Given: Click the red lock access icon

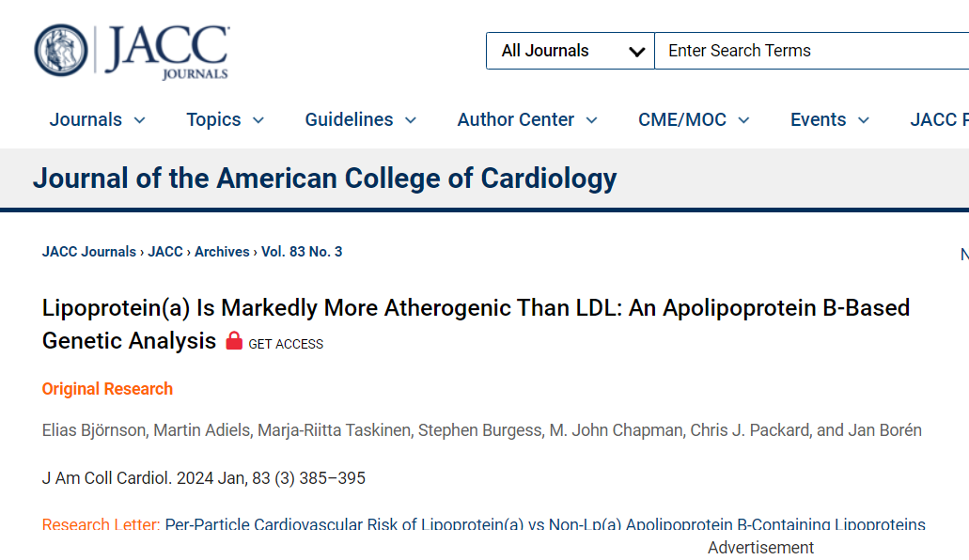Looking at the screenshot, I should pos(234,340).
